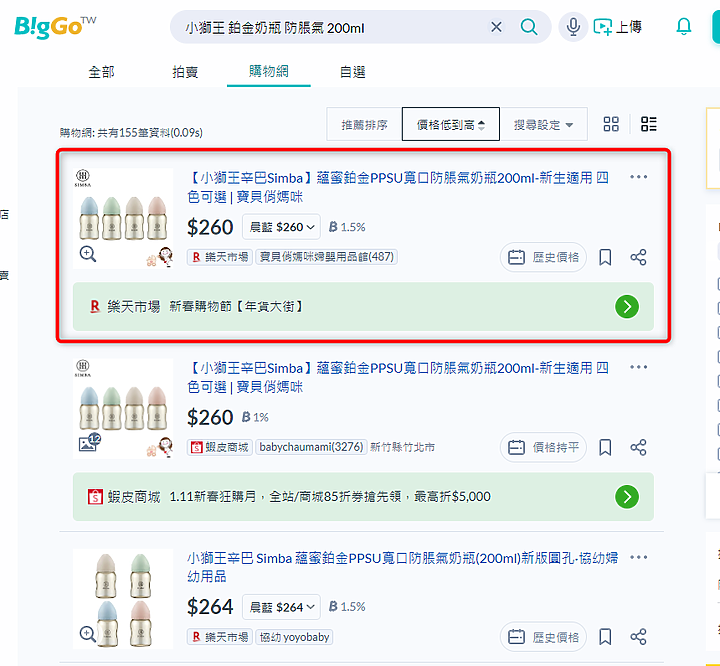Viewport: 720px width, 666px height.
Task: Open the 蝦皮商城 product title link
Action: 398,378
